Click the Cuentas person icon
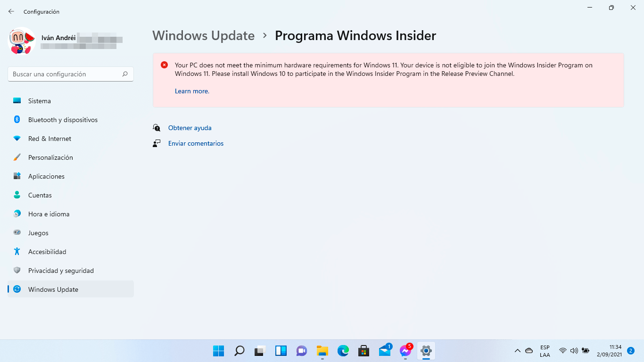The image size is (644, 362). [x=17, y=195]
